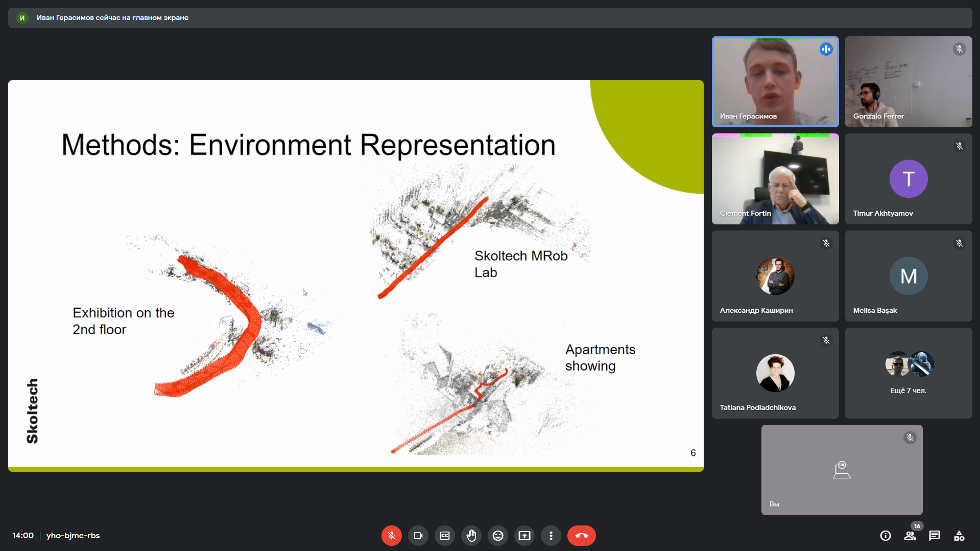Click Melisa Başak avatar tile

click(909, 276)
